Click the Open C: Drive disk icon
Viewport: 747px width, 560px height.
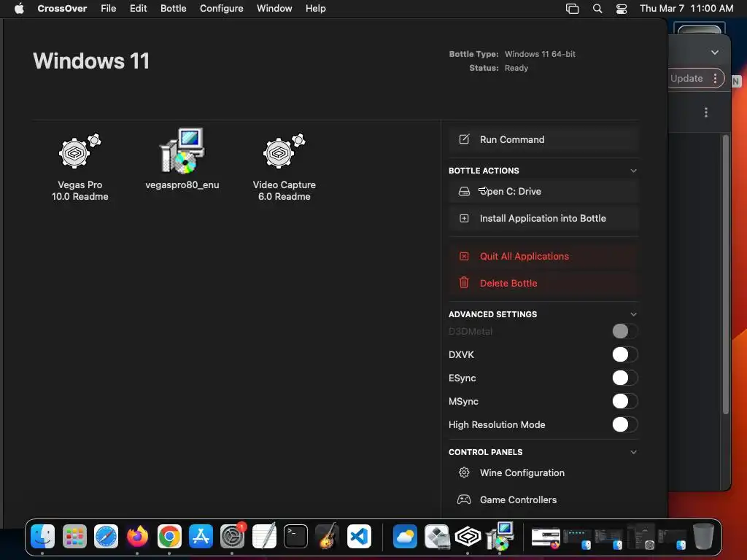(x=464, y=192)
